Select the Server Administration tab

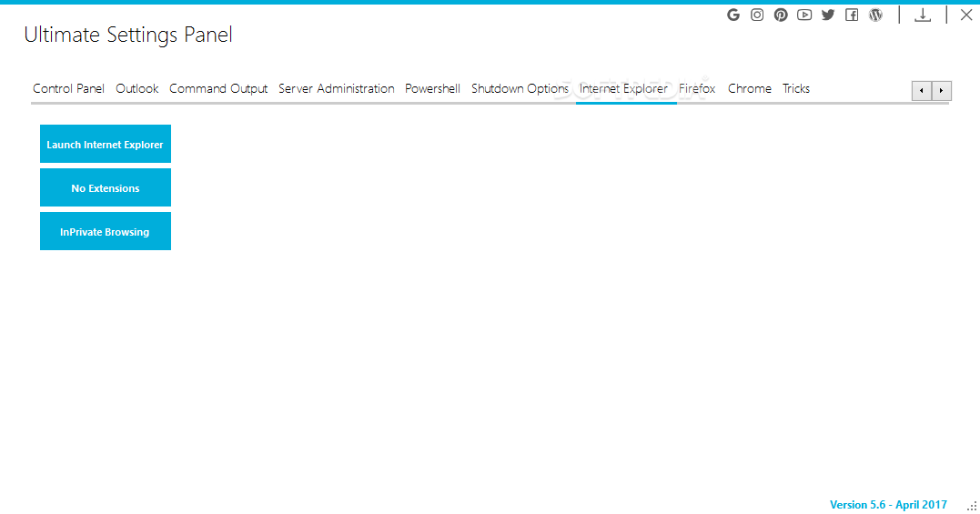[337, 88]
